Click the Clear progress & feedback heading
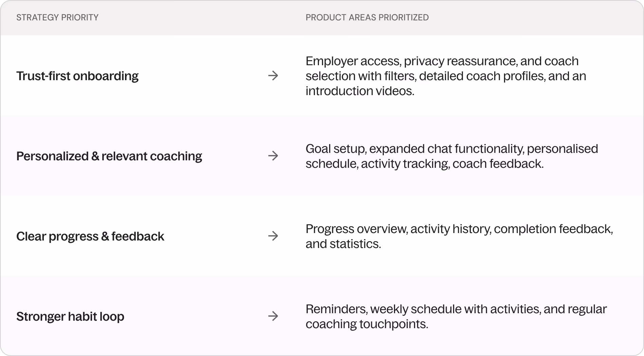The image size is (644, 356). (x=90, y=236)
